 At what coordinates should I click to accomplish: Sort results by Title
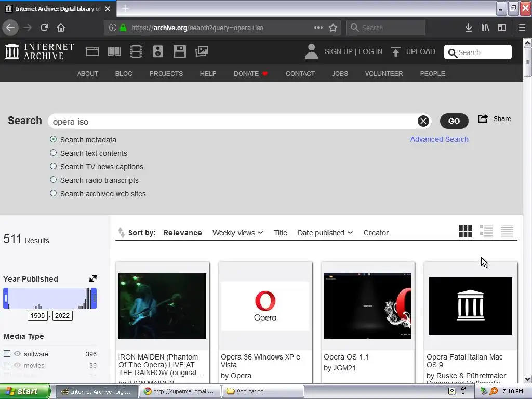pos(280,233)
